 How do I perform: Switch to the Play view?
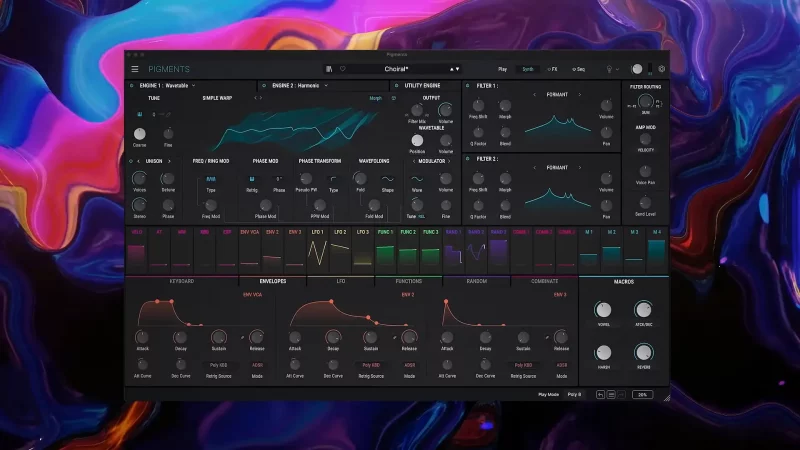tap(502, 69)
